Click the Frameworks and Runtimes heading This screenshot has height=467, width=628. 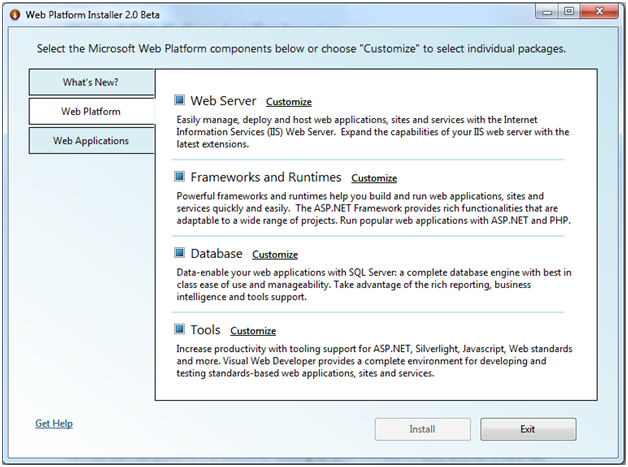click(x=266, y=177)
